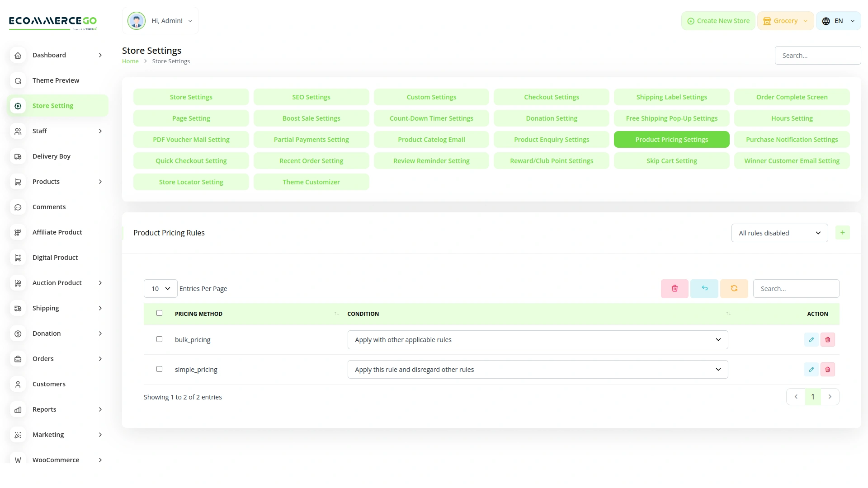Edit the bulk_pricing rule pencil icon
Image resolution: width=868 pixels, height=488 pixels.
point(811,340)
